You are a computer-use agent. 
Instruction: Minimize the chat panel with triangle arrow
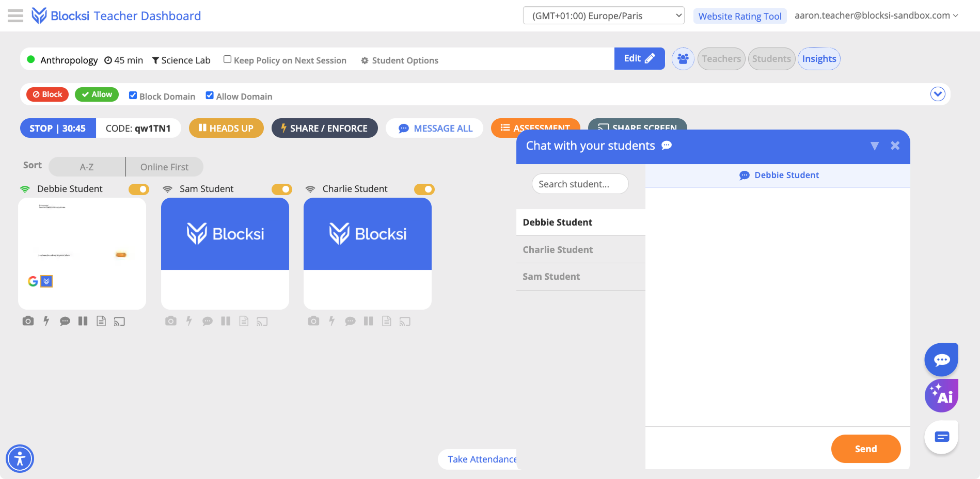pos(874,146)
